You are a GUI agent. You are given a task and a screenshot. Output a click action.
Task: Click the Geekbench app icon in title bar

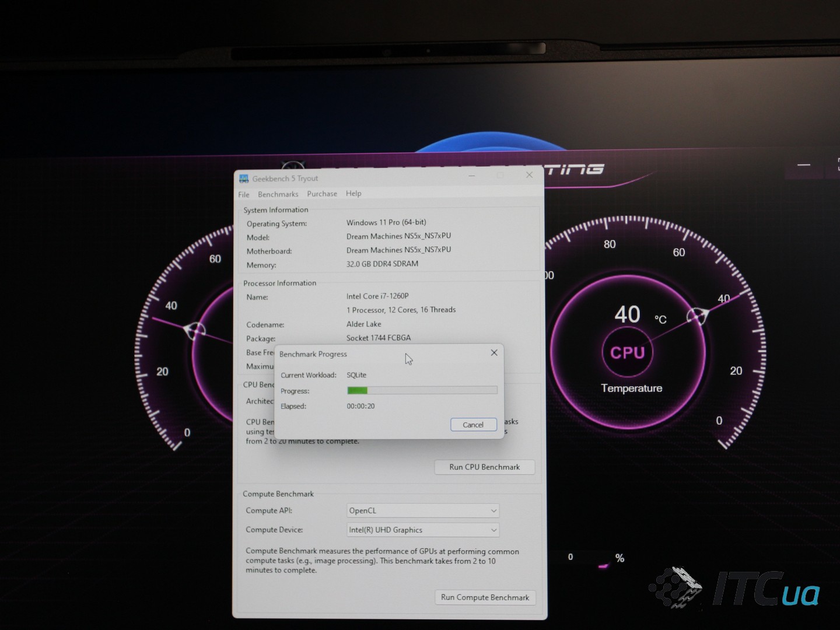click(x=244, y=178)
